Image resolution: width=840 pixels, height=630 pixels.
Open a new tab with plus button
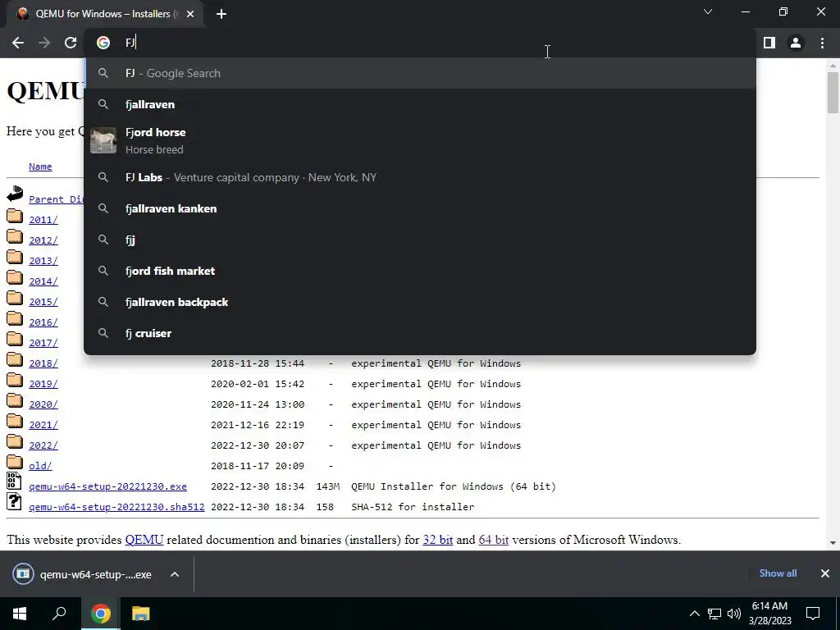[221, 14]
